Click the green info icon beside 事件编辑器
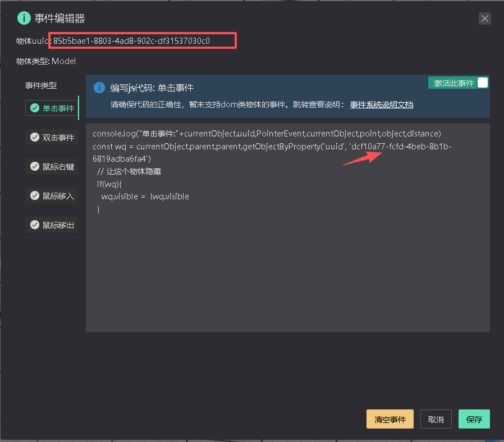 click(24, 18)
